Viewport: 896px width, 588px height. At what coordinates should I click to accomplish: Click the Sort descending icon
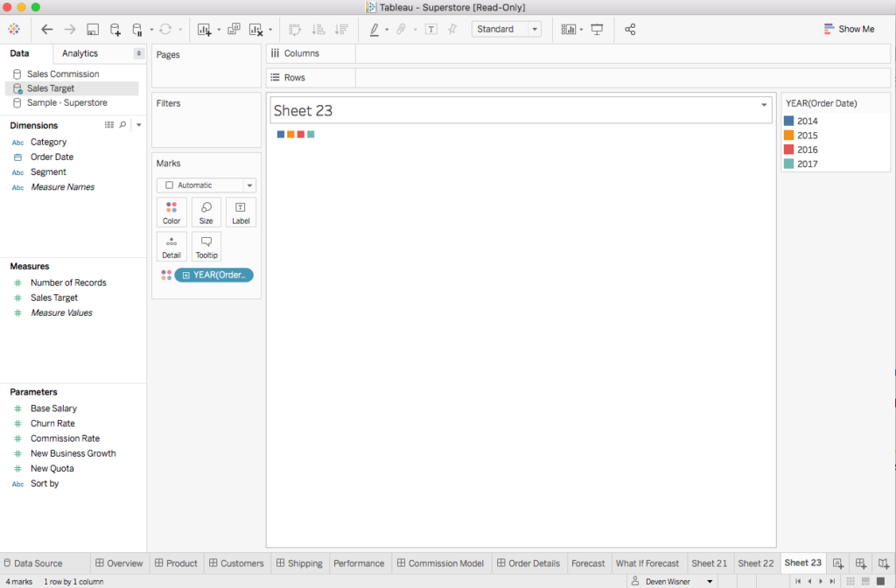[x=342, y=29]
